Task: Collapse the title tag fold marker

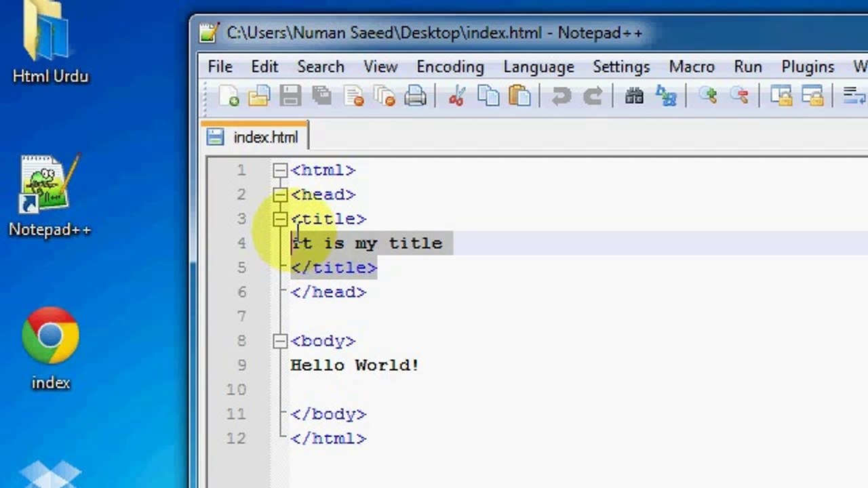Action: pyautogui.click(x=280, y=219)
